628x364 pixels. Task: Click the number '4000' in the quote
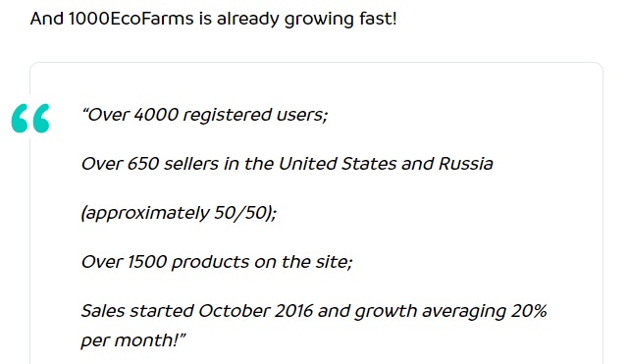tap(156, 115)
